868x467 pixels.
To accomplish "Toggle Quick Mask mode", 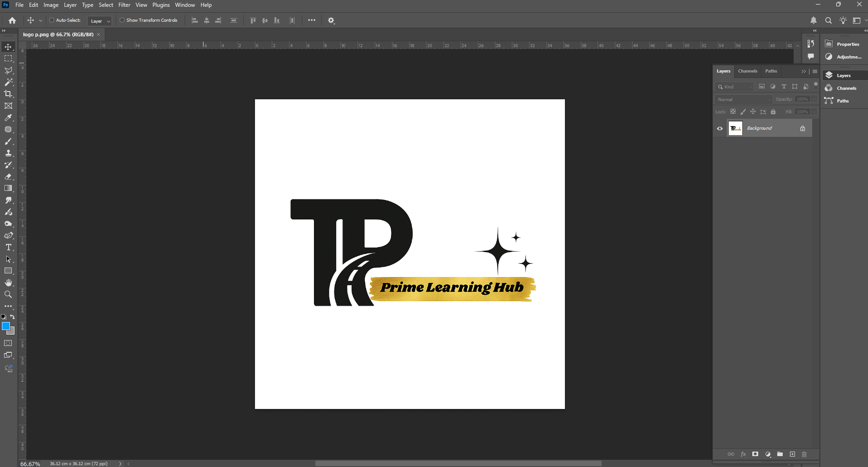I will click(x=8, y=343).
